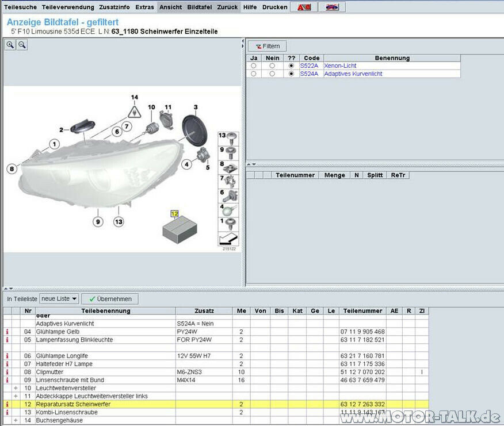Open the Teilesuche menu
504x426 pixels.
click(20, 7)
